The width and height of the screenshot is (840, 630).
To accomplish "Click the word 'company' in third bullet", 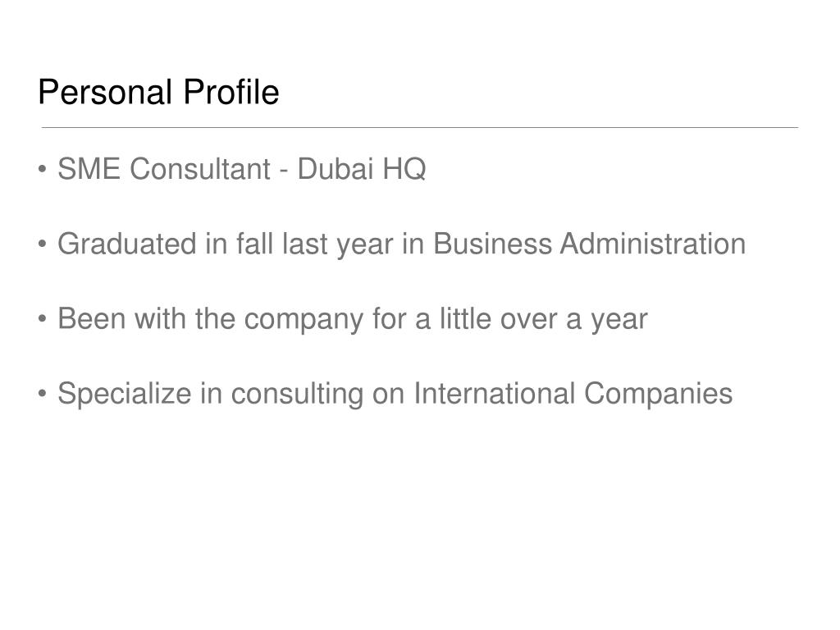I will coord(304,321).
